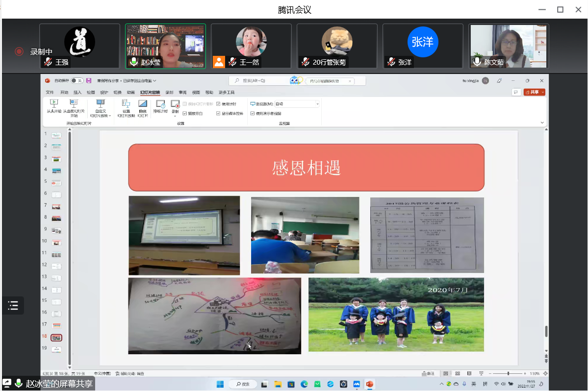Click PowerPoint icon in Windows taskbar

(x=370, y=384)
